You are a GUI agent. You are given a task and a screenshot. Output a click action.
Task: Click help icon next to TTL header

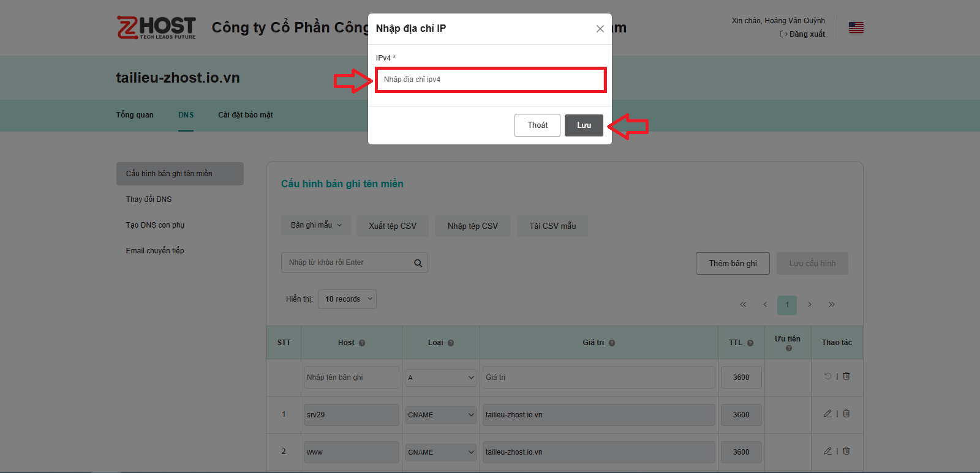[750, 343]
